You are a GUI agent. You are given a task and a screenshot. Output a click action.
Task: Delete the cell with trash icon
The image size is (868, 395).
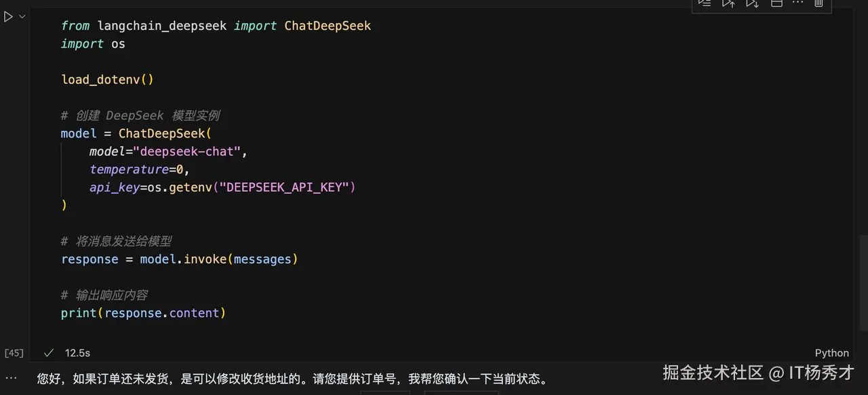(818, 3)
